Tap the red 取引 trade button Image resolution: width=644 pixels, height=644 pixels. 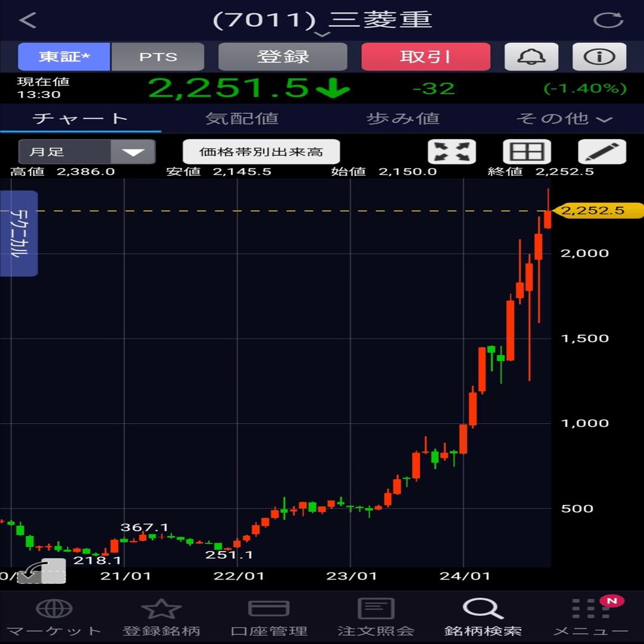(x=426, y=57)
